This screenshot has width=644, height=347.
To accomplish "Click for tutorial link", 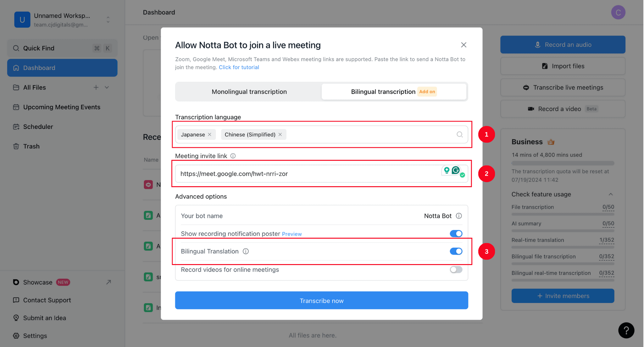I will [239, 67].
